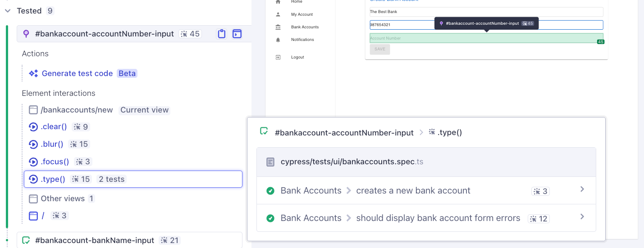This screenshot has height=248, width=644.
Task: Click the file icon beside bankaccounts.spec.ts
Action: (x=270, y=162)
